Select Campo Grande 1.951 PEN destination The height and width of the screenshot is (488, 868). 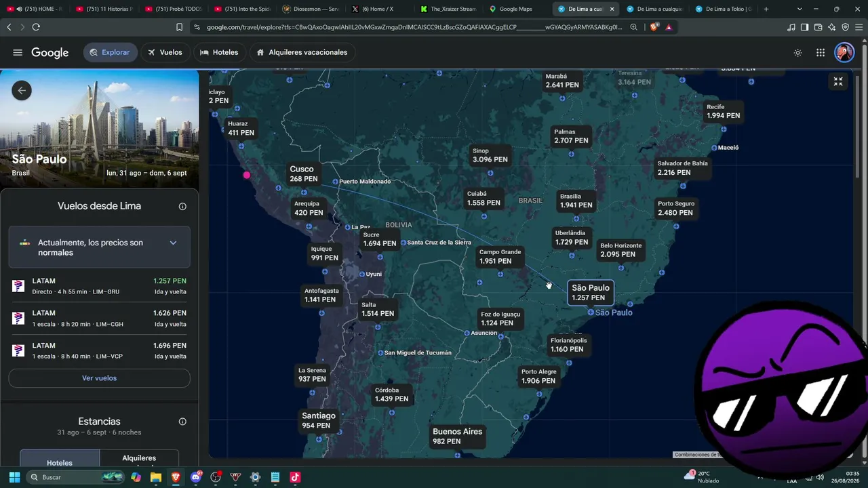[500, 256]
